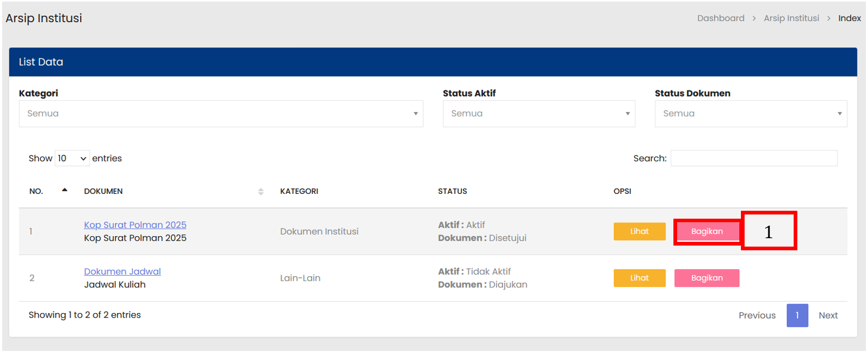Viewport: 868px width, 352px height.
Task: Open the Kop Surat Polman 2025 link
Action: click(x=135, y=225)
